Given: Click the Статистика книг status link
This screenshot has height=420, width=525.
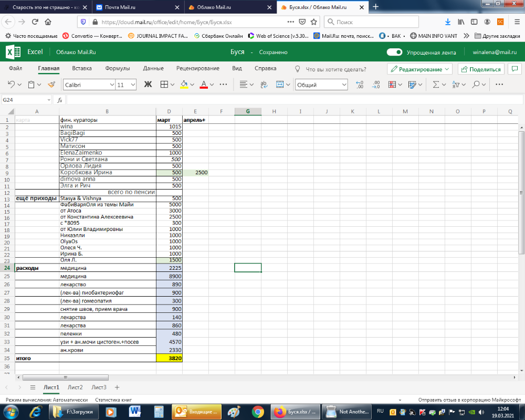Looking at the screenshot, I should tap(114, 400).
